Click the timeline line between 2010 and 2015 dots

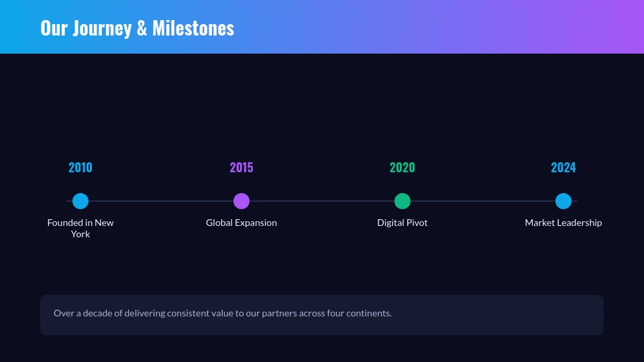pyautogui.click(x=161, y=201)
